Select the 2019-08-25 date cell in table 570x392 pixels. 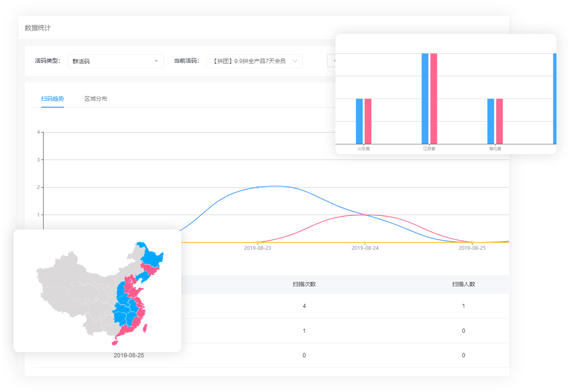point(129,355)
